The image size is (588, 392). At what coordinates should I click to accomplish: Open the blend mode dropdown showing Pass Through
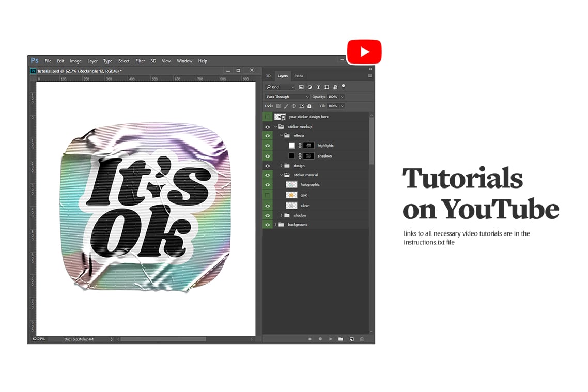(x=287, y=97)
